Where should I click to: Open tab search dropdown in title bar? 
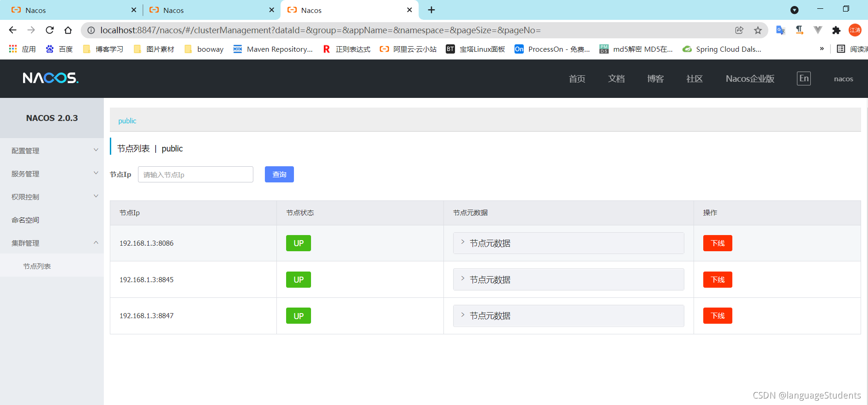pyautogui.click(x=795, y=10)
